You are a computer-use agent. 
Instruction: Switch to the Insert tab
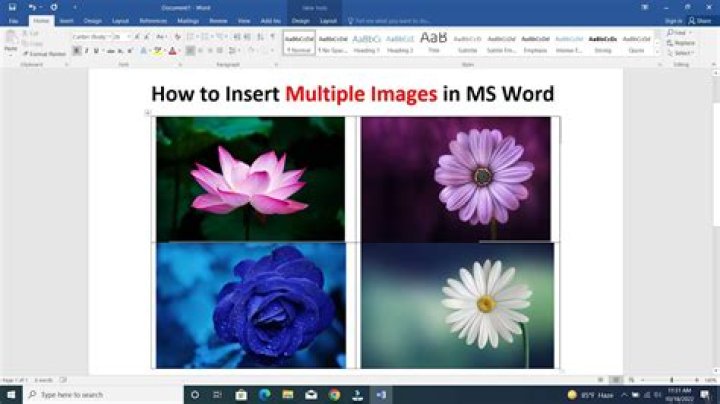66,21
